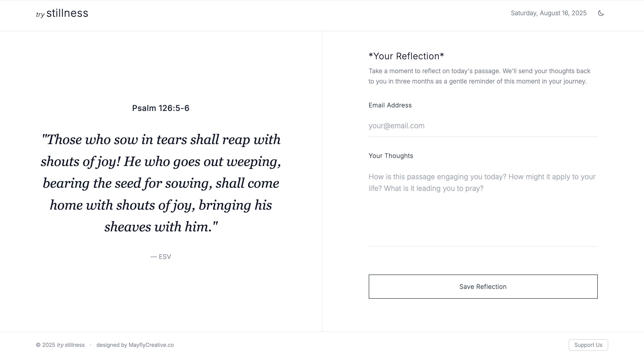Click the reflection description paragraph
This screenshot has width=644, height=358.
click(479, 76)
